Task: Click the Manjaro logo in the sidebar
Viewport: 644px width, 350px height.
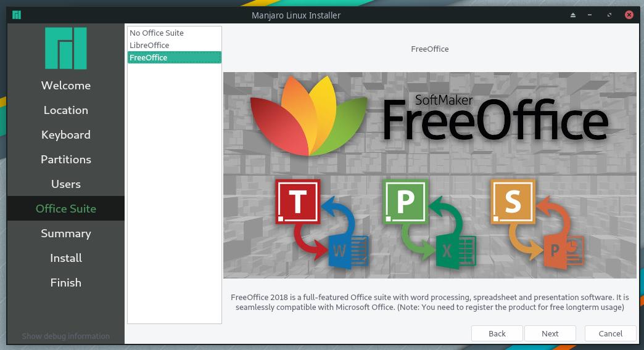Action: point(66,48)
